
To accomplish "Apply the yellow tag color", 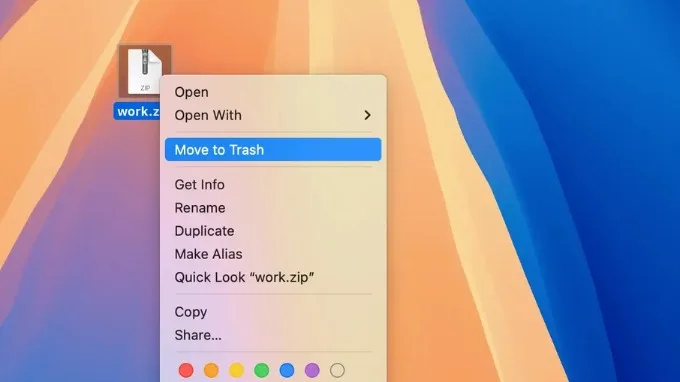I will click(236, 370).
